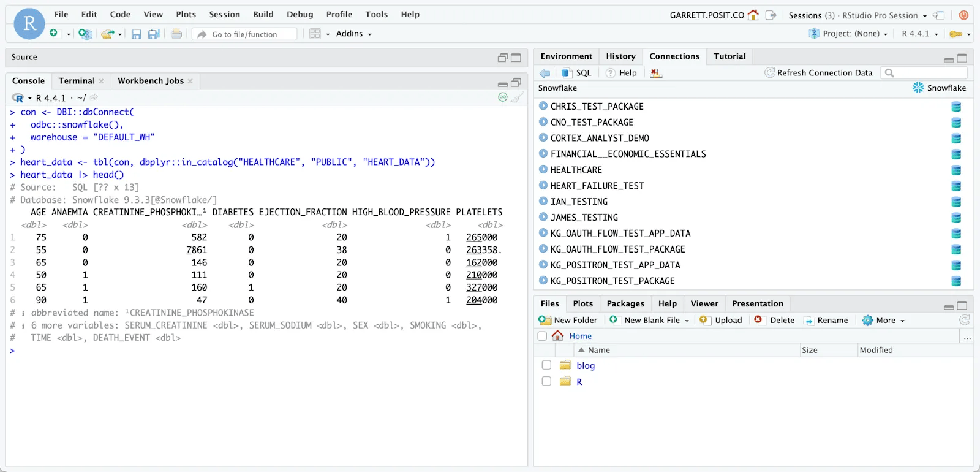This screenshot has height=472, width=980.
Task: Check the blog folder checkbox
Action: pyautogui.click(x=546, y=365)
